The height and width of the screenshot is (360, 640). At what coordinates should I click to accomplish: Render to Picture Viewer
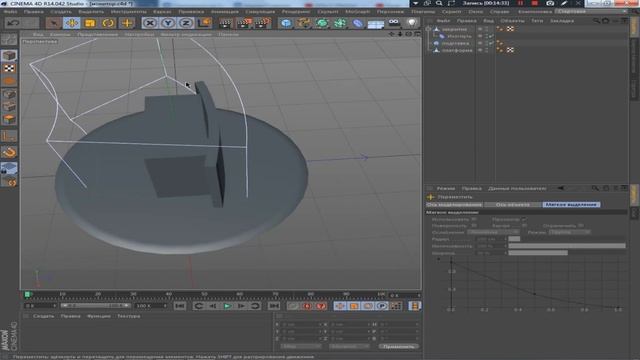(x=244, y=23)
